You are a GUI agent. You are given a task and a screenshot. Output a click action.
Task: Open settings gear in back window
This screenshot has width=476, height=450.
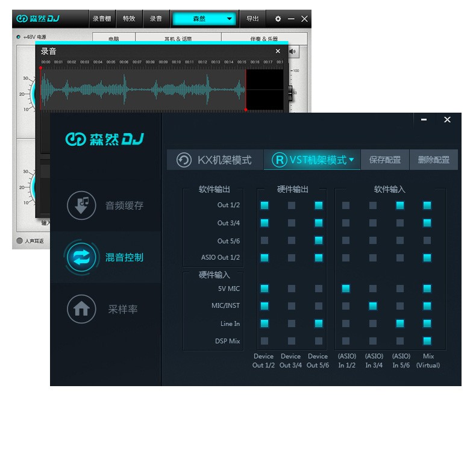pyautogui.click(x=278, y=19)
